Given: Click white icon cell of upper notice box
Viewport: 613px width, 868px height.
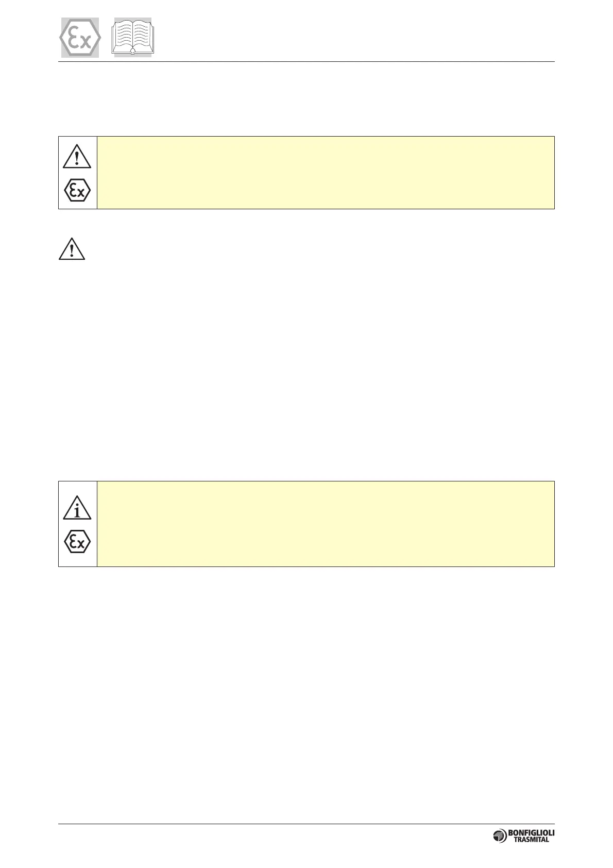Looking at the screenshot, I should tap(78, 173).
